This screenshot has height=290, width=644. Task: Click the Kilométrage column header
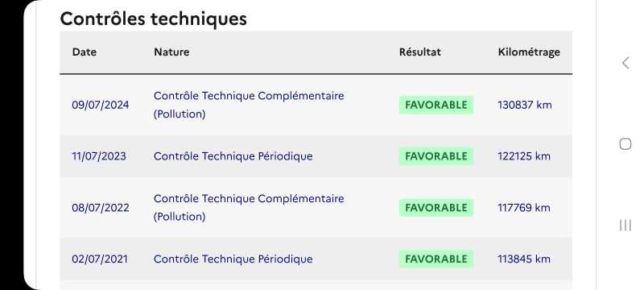tap(529, 52)
